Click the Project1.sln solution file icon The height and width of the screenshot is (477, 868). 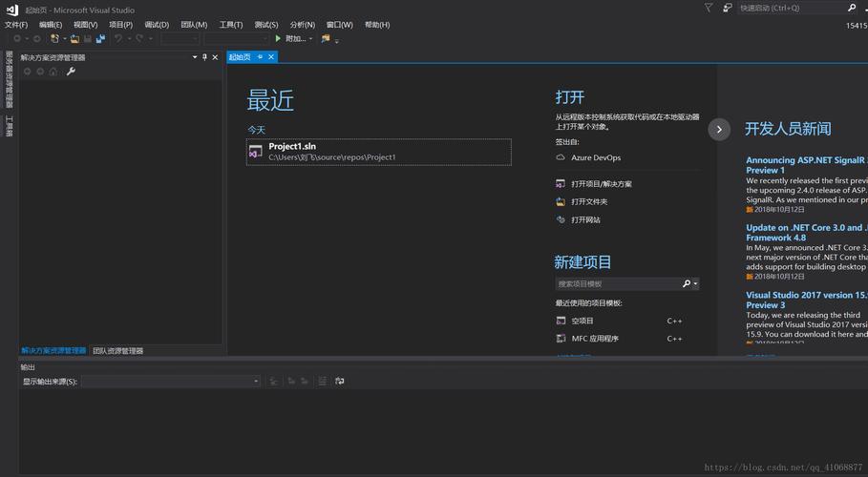tap(255, 152)
